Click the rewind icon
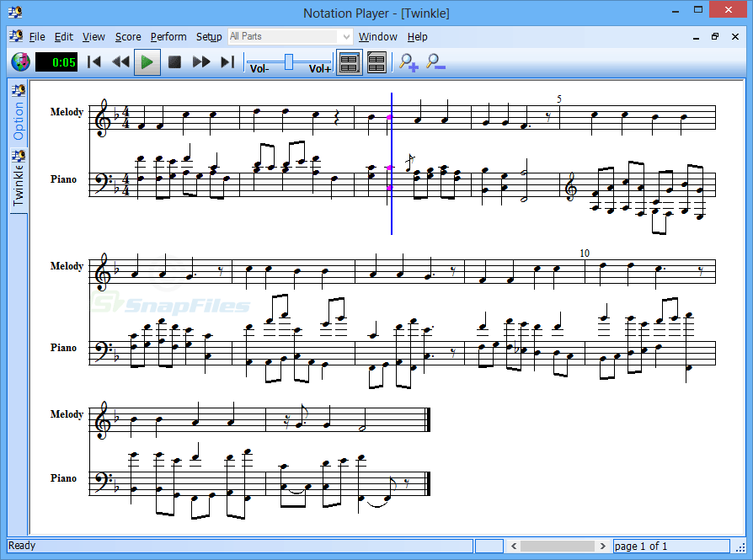Image resolution: width=753 pixels, height=560 pixels. pyautogui.click(x=120, y=61)
